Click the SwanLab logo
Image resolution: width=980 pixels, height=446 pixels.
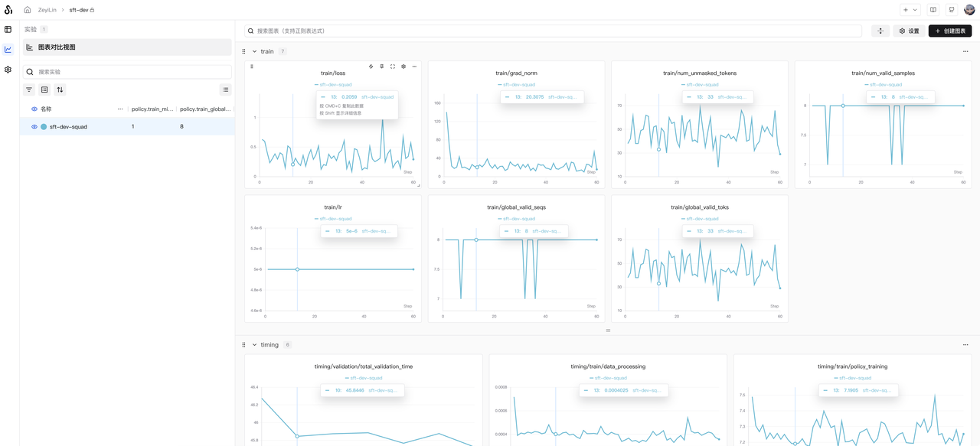tap(8, 9)
